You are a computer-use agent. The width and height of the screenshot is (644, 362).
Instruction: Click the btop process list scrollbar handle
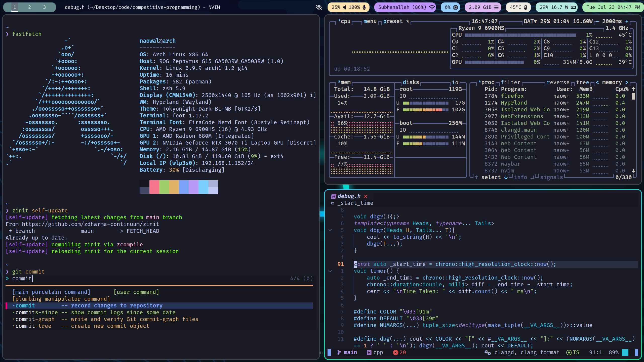633,96
